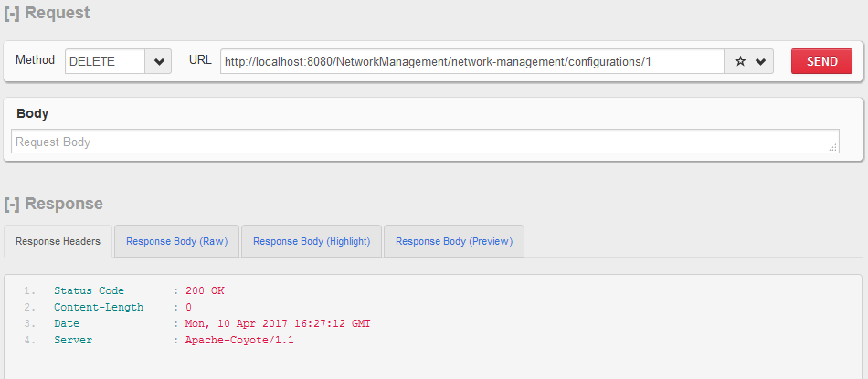The width and height of the screenshot is (868, 379).
Task: Click the Body section heading
Action: (x=32, y=113)
